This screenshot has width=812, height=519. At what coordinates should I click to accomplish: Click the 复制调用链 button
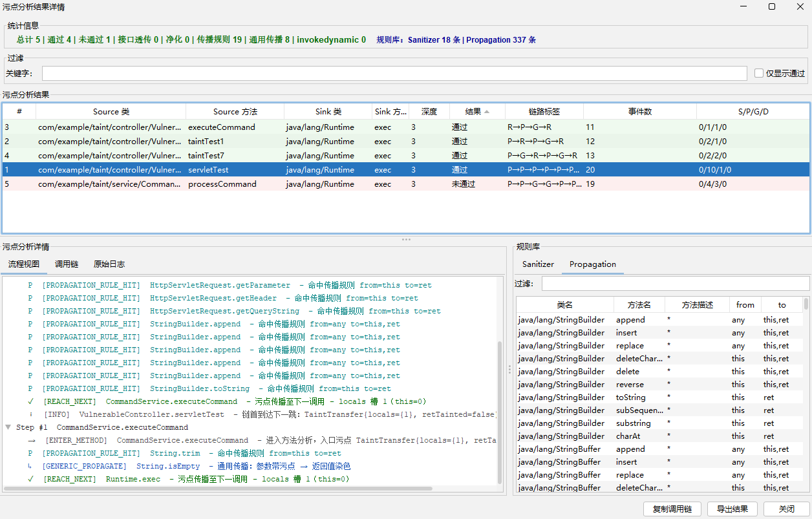672,509
